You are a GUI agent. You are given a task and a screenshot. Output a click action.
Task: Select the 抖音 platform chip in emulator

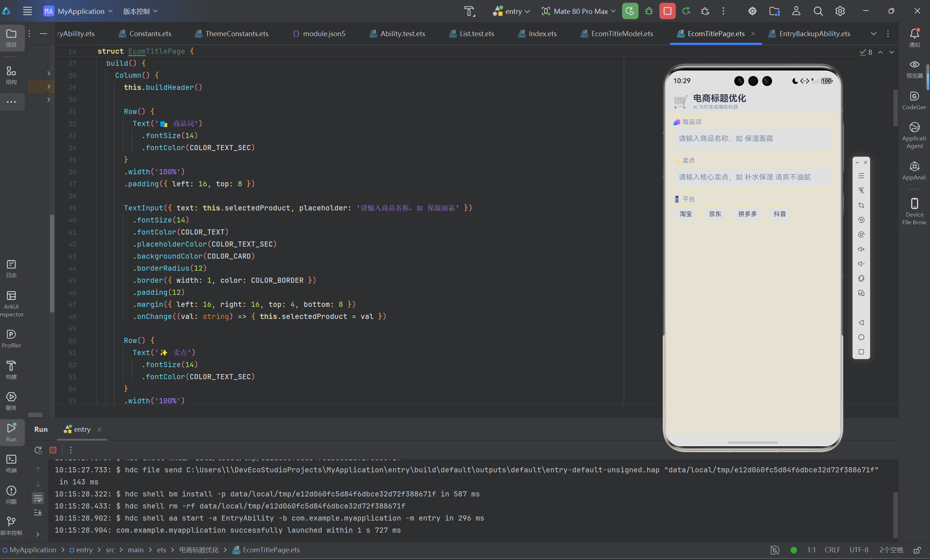(780, 214)
